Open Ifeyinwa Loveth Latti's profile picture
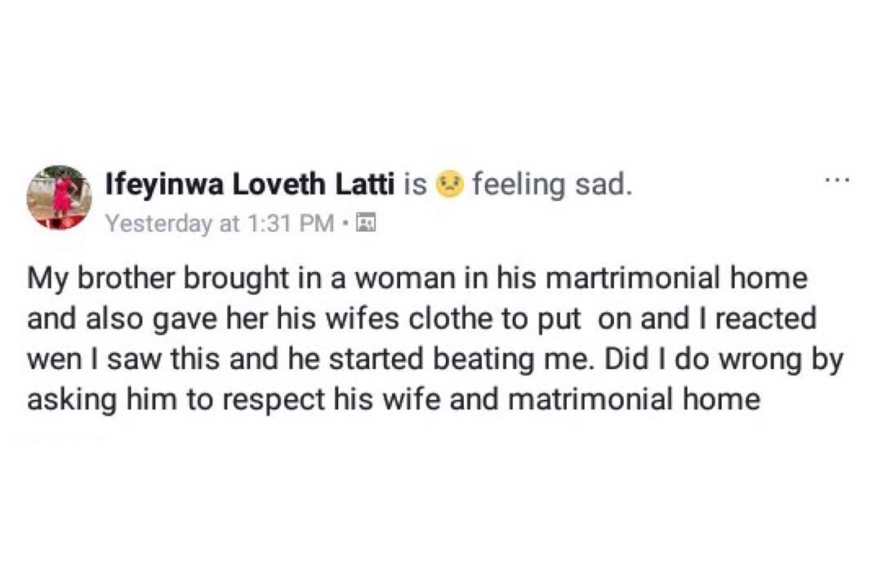The height and width of the screenshot is (588, 882). pos(59,197)
